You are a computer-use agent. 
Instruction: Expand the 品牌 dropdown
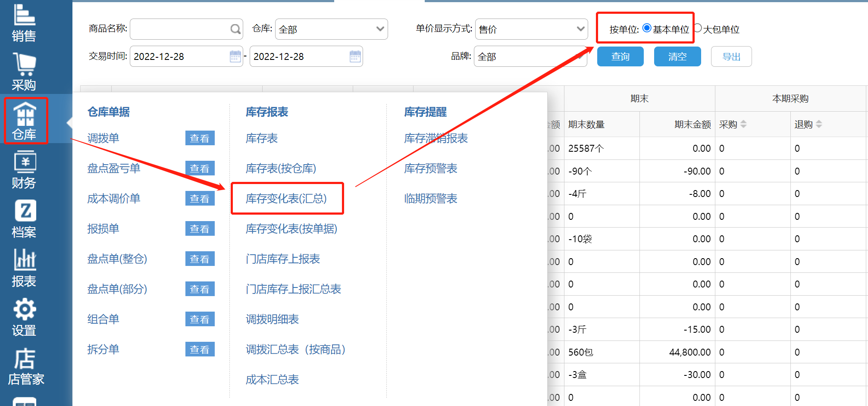(x=531, y=56)
